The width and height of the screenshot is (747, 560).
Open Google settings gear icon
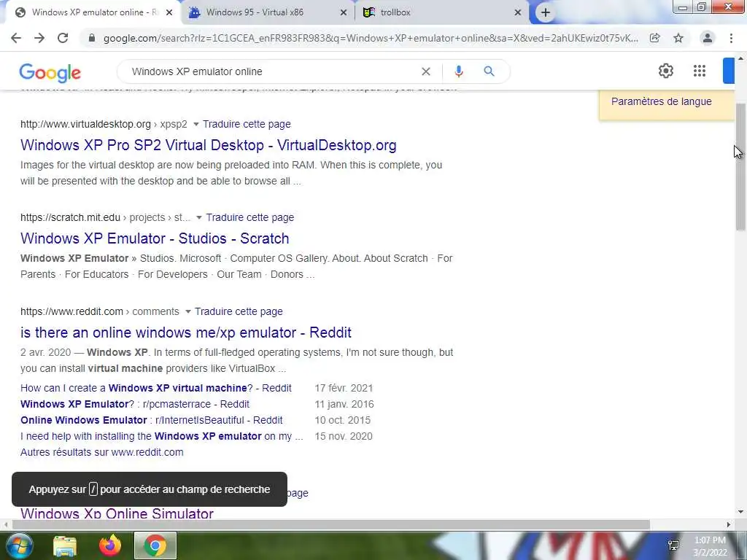click(665, 71)
